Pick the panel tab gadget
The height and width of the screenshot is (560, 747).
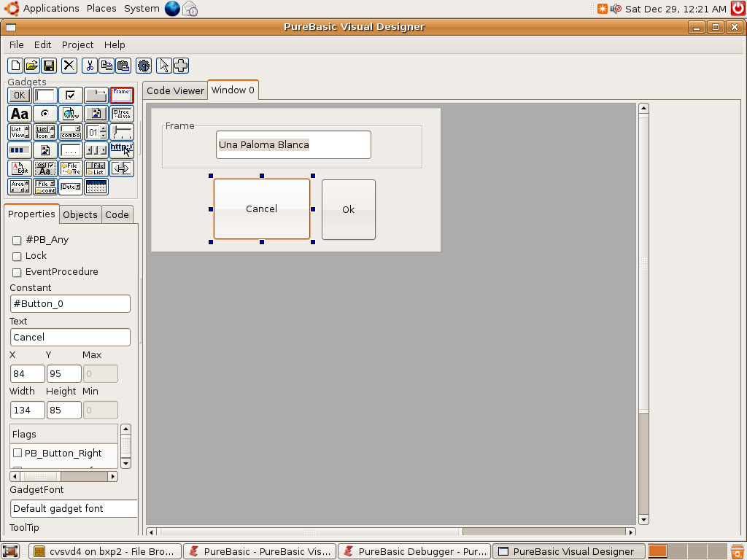(96, 96)
